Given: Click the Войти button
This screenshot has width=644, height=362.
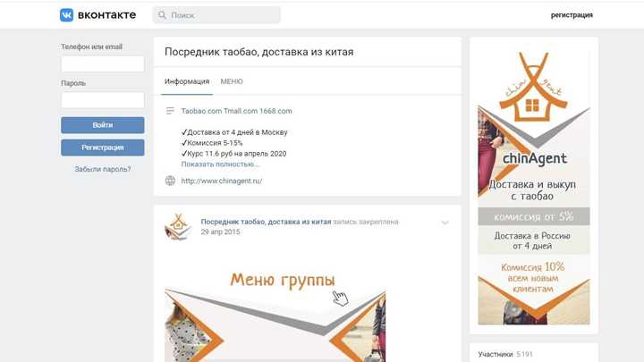Looking at the screenshot, I should coord(103,125).
